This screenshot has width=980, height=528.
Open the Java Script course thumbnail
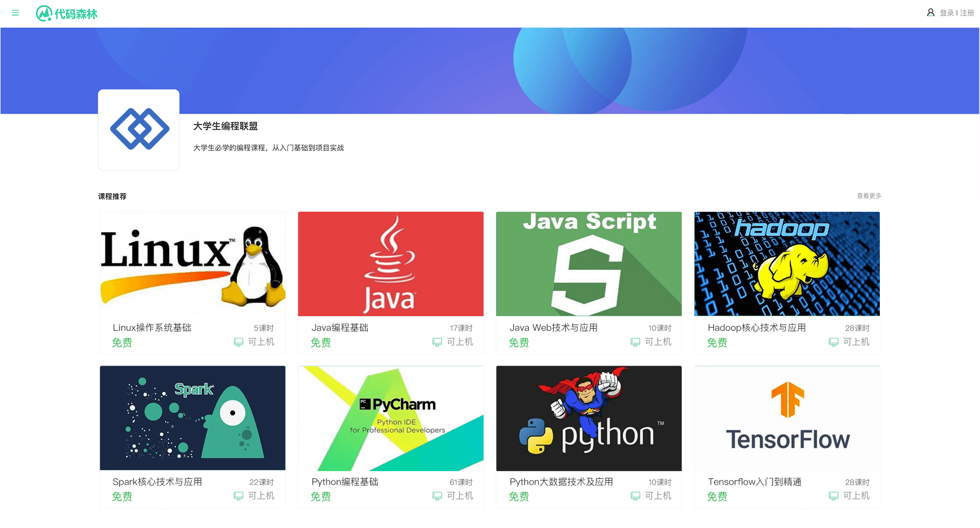pyautogui.click(x=589, y=263)
